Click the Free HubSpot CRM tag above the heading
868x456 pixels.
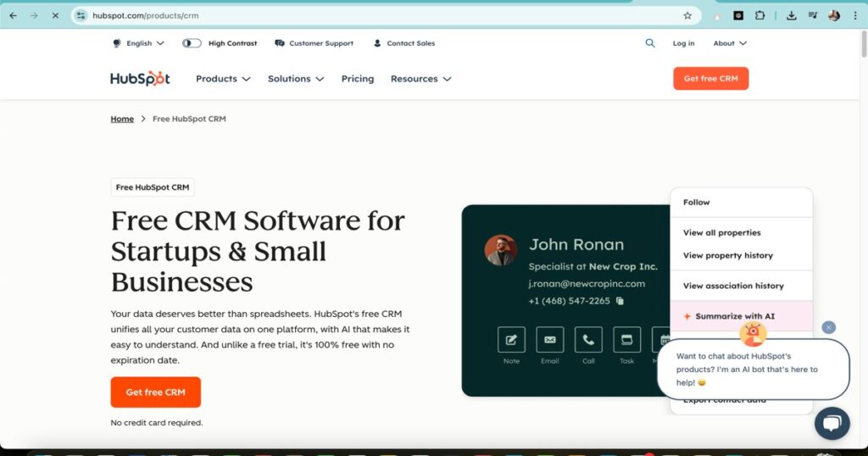coord(153,187)
